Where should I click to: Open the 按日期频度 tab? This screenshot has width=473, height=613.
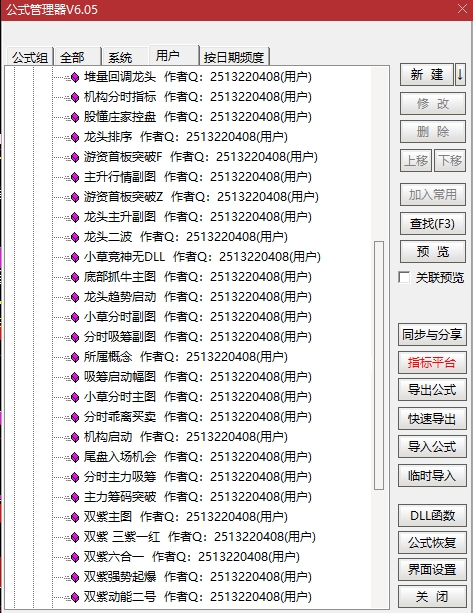(x=234, y=57)
